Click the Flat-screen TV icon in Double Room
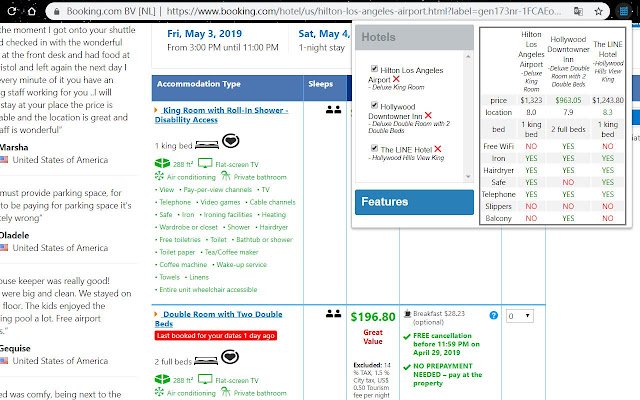Screen dimensions: 640x400 coord(205,380)
